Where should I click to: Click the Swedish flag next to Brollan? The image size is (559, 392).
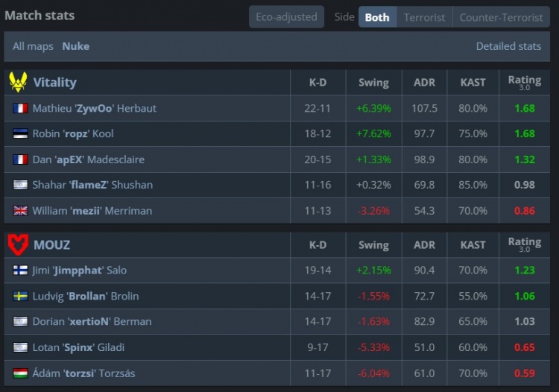20,297
